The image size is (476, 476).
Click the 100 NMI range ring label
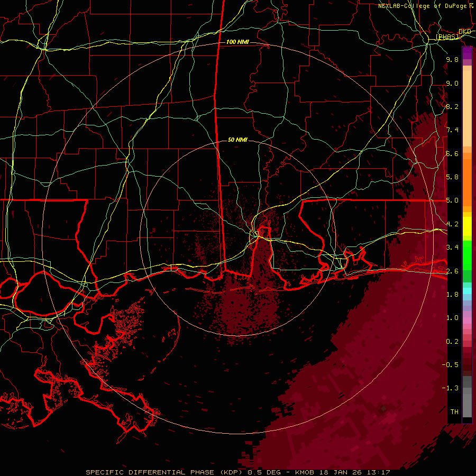click(x=237, y=42)
